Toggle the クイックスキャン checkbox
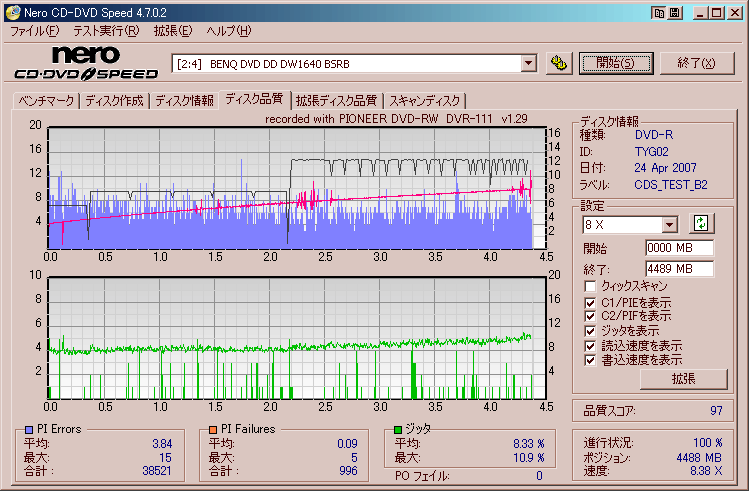The height and width of the screenshot is (491, 749). coord(590,286)
